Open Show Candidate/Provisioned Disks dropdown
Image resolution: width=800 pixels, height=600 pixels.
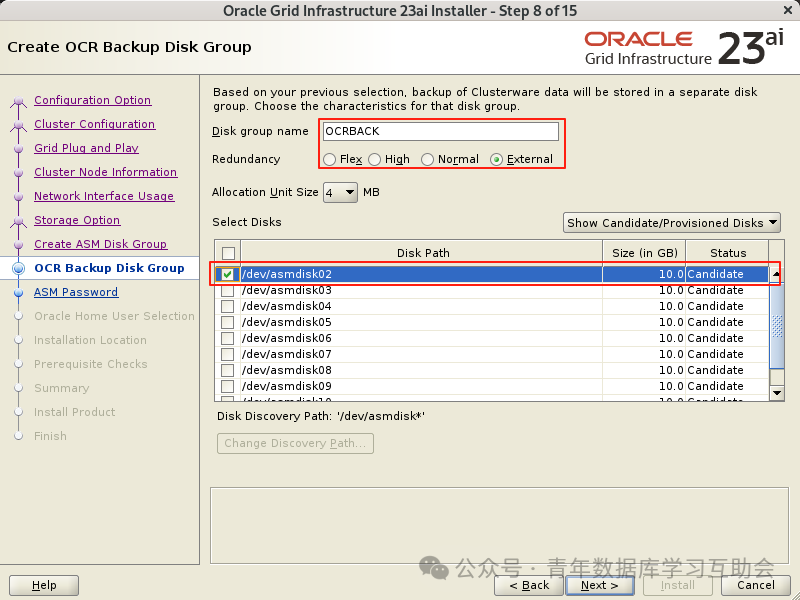click(671, 223)
